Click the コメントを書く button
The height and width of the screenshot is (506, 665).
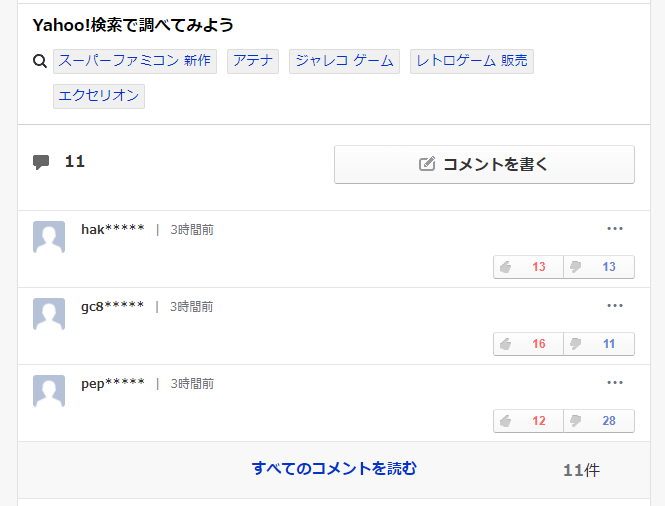484,165
